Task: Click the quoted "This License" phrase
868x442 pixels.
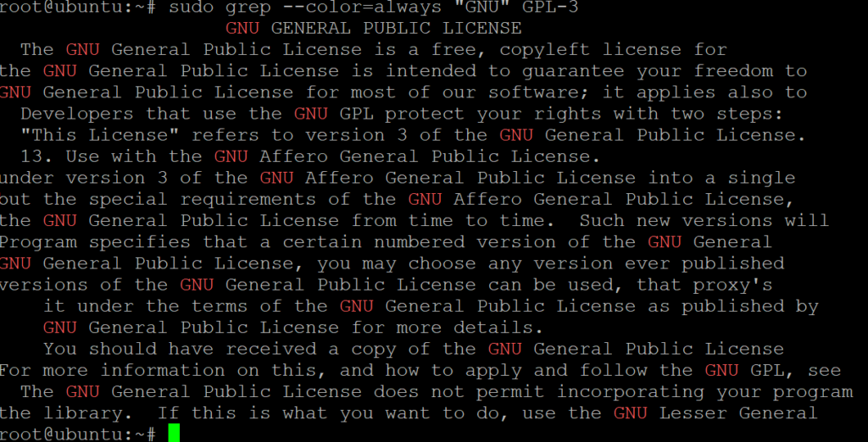Action: click(100, 135)
